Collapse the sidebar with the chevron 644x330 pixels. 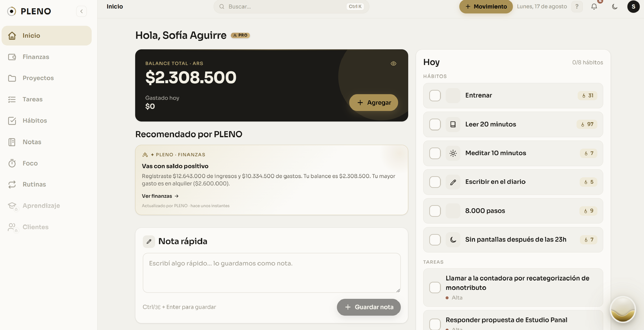(81, 11)
